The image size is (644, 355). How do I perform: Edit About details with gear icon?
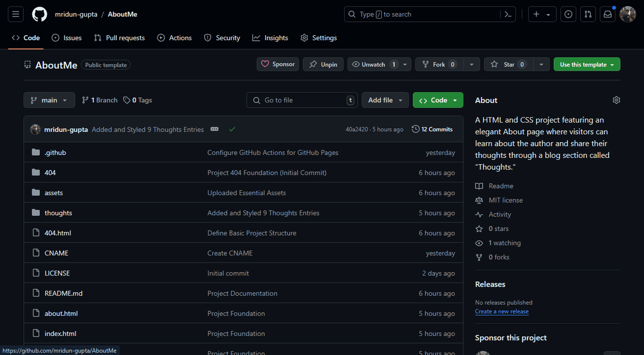point(616,100)
